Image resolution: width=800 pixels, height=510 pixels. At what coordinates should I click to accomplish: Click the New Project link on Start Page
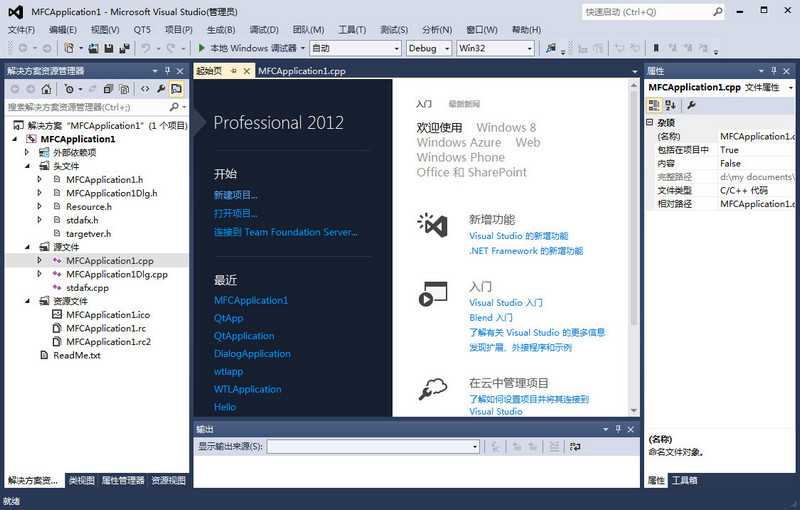click(x=236, y=195)
